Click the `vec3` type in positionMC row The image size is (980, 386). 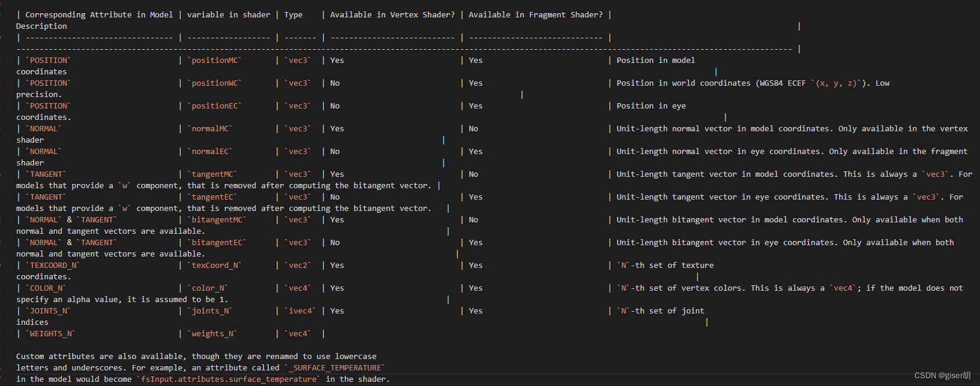(298, 60)
